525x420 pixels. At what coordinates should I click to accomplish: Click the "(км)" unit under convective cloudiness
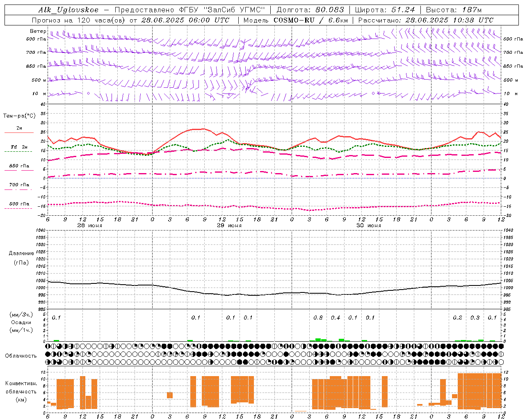coord(21,399)
